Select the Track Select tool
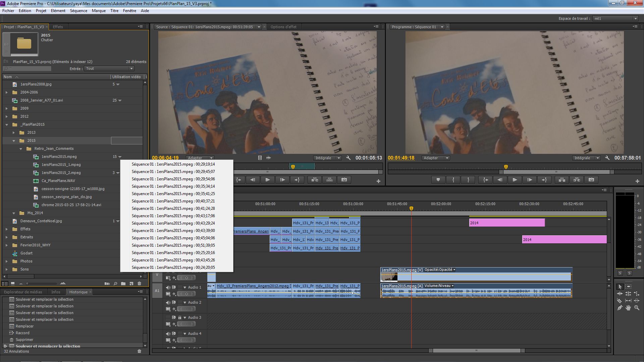The height and width of the screenshot is (362, 644). pos(628,287)
